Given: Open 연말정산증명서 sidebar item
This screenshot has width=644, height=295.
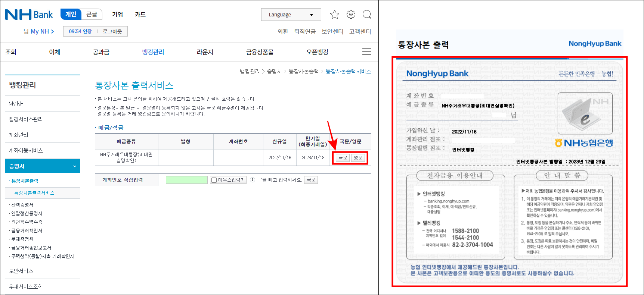Looking at the screenshot, I should tap(27, 213).
